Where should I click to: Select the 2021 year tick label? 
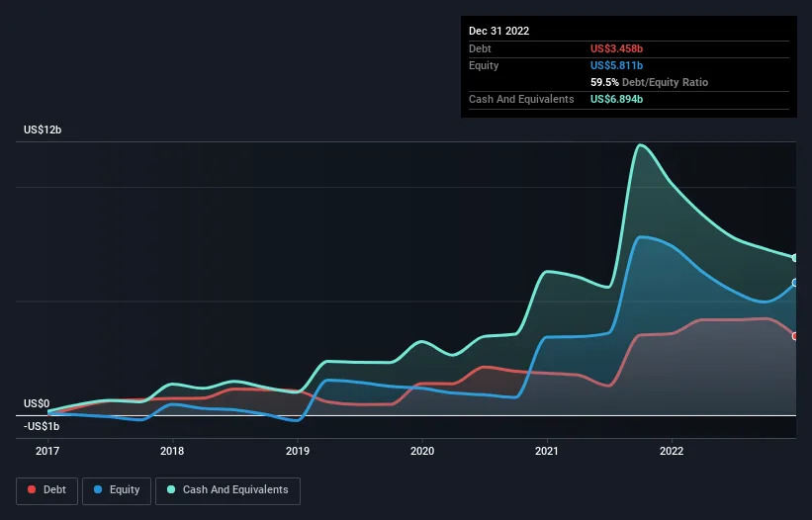[x=547, y=451]
